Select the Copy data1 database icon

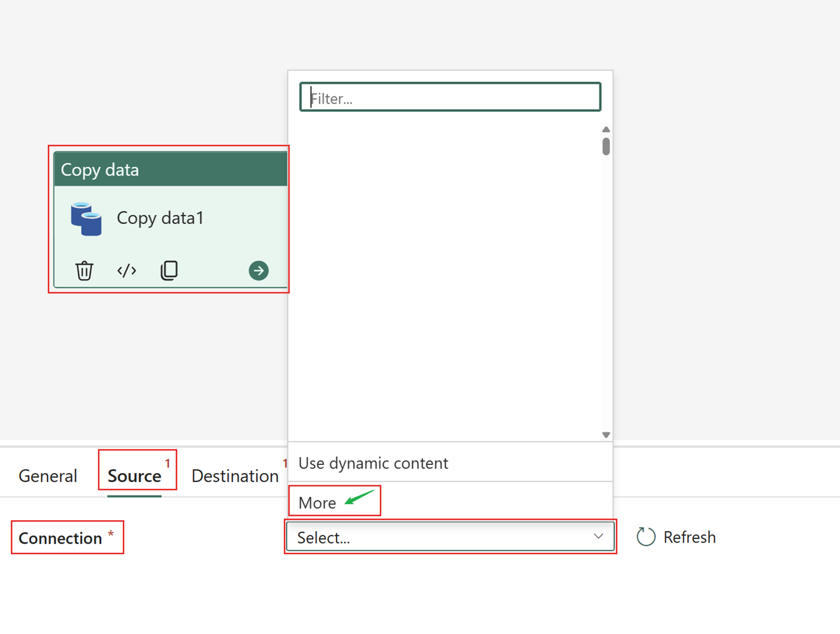coord(86,219)
